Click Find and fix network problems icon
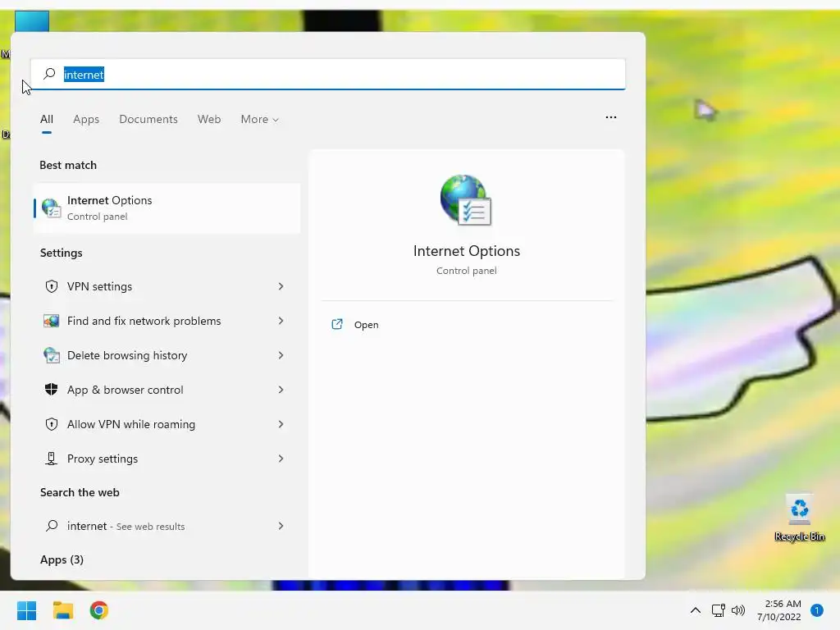This screenshot has width=840, height=630. click(x=52, y=321)
